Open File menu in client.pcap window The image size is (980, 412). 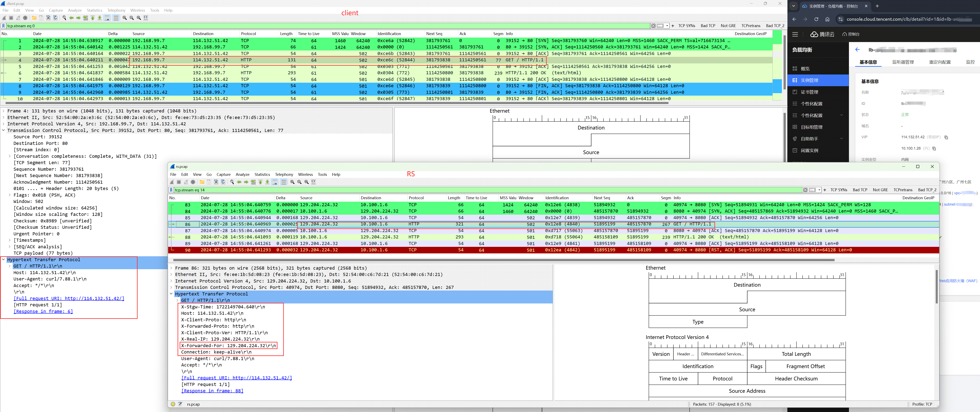(5, 10)
